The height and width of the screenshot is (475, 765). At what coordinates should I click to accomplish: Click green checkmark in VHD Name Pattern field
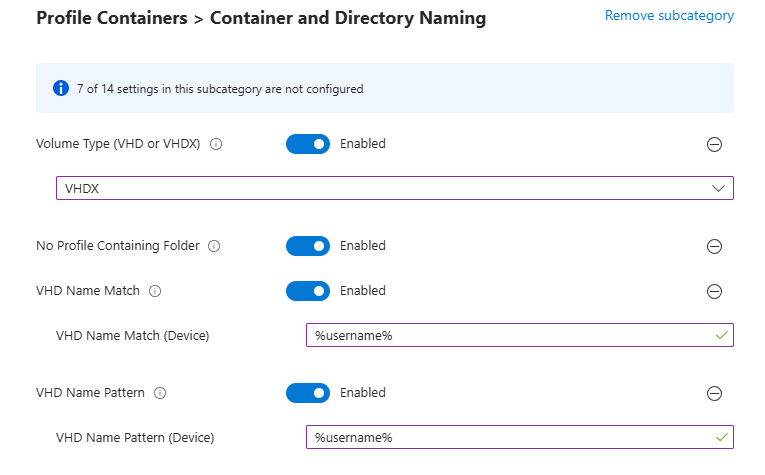click(x=720, y=437)
